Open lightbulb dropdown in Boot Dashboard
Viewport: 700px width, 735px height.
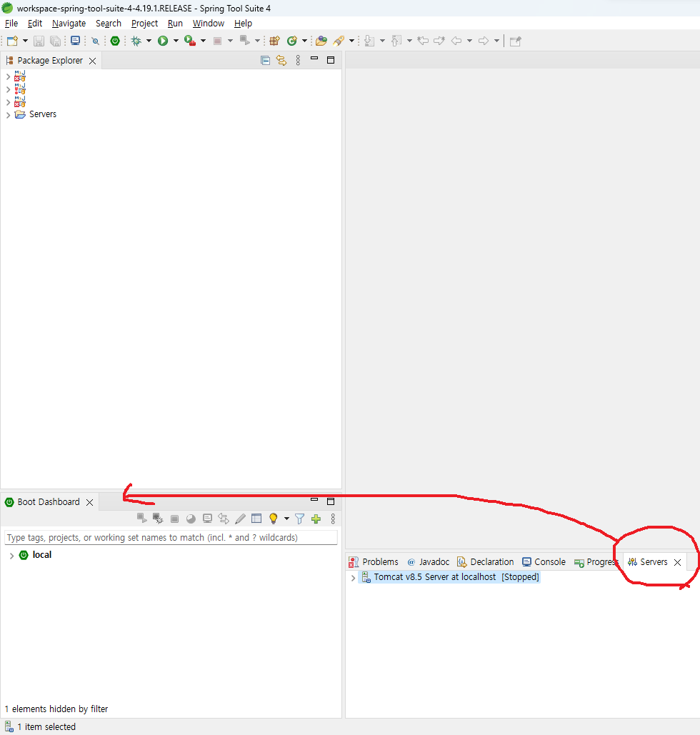[286, 519]
